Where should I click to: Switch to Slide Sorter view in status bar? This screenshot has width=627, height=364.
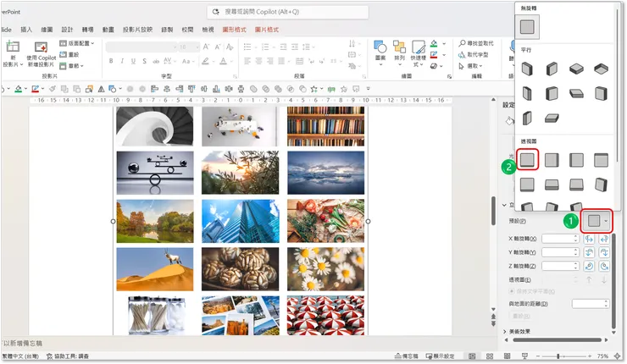pyautogui.click(x=490, y=356)
